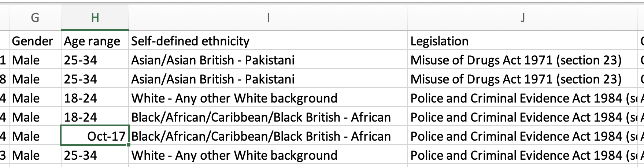Select the column I header

(268, 18)
